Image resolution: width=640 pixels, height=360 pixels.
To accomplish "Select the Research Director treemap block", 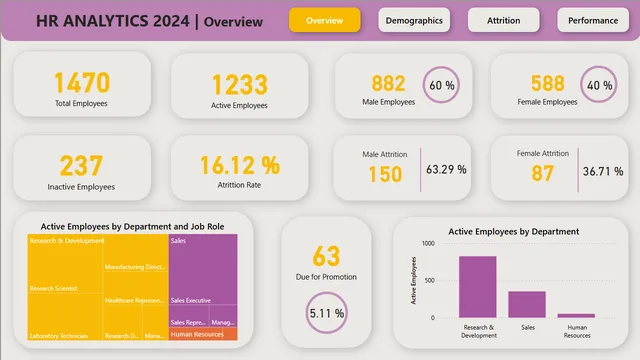I will coord(123,323).
